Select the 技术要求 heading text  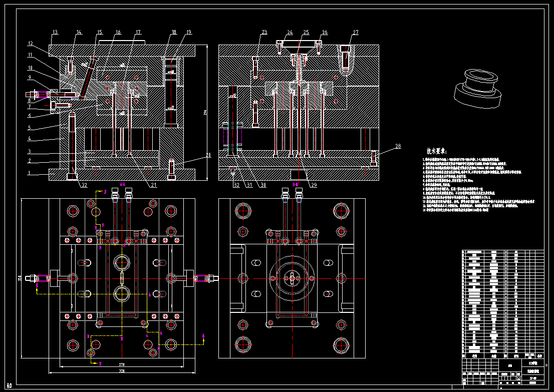436,151
